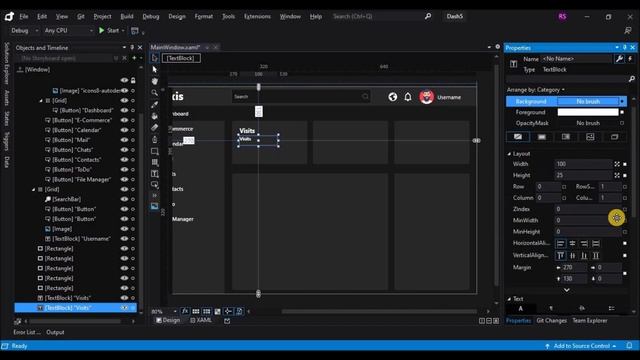Open the Solution Explorer side tab
This screenshot has width=640, height=360.
pos(7,63)
